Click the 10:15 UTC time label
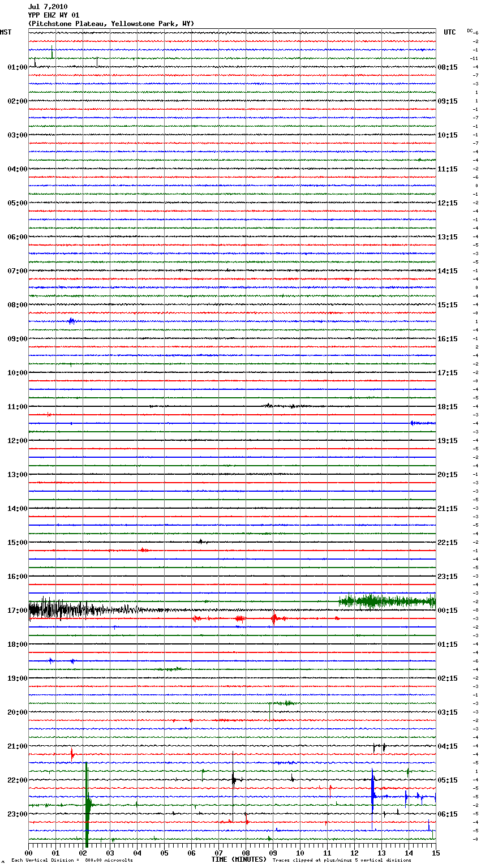Screen dimensions: 481x868 click(448, 135)
